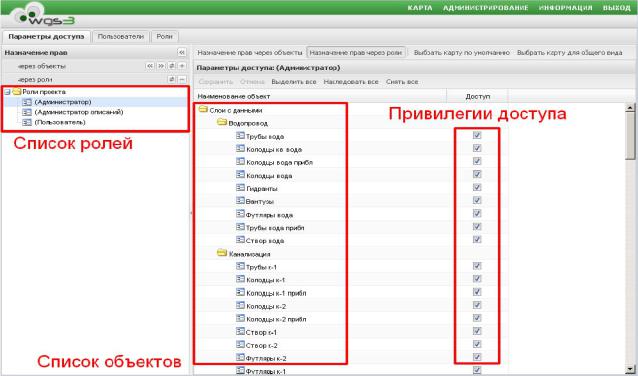
Task: Click the refresh icon in the 'через объекты' row
Action: coord(172,66)
